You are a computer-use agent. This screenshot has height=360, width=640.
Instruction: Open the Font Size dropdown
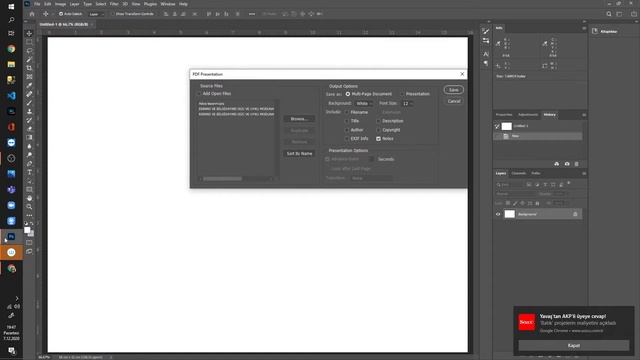(x=408, y=104)
